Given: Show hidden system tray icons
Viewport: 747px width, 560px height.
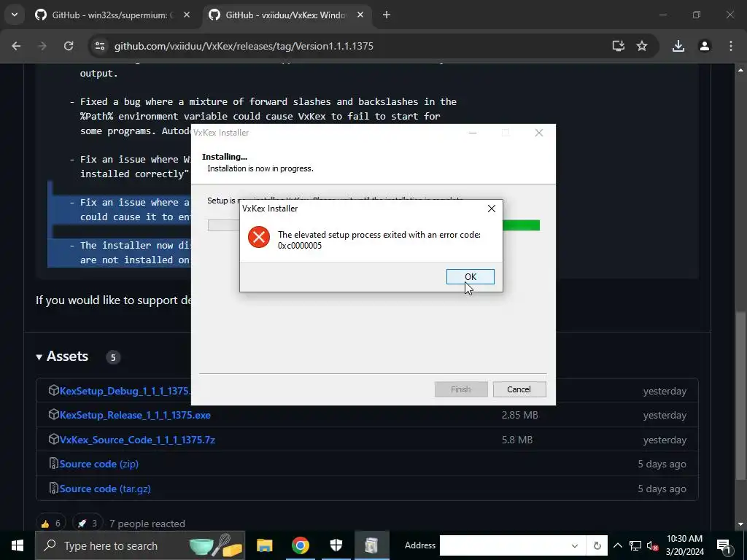Looking at the screenshot, I should [617, 545].
